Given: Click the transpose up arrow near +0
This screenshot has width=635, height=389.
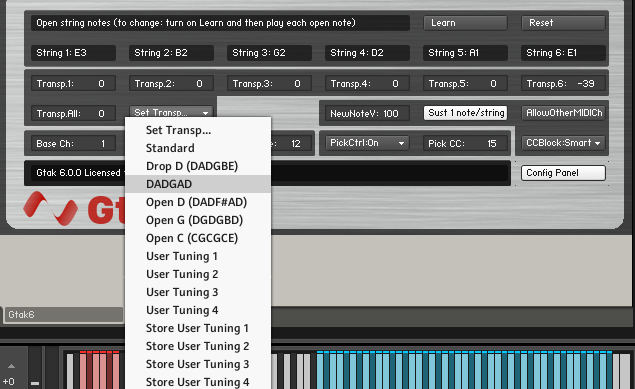Looking at the screenshot, I should (x=11, y=366).
